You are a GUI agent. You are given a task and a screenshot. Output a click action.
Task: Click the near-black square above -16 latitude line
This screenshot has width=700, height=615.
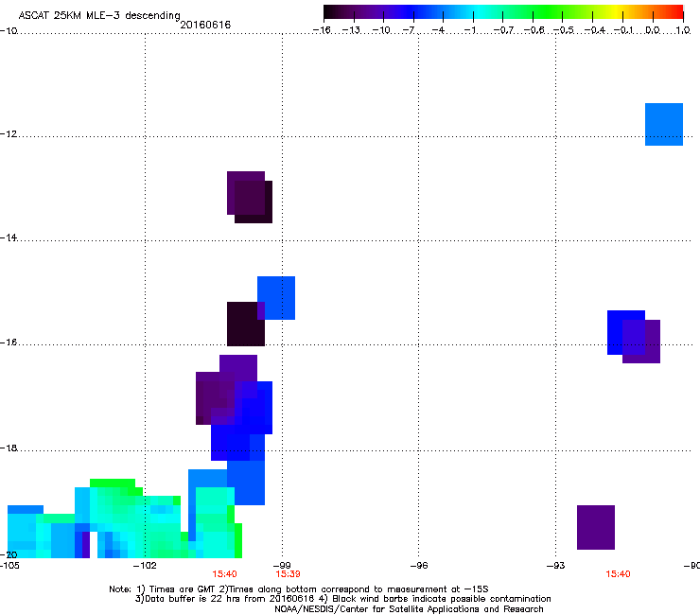[246, 325]
